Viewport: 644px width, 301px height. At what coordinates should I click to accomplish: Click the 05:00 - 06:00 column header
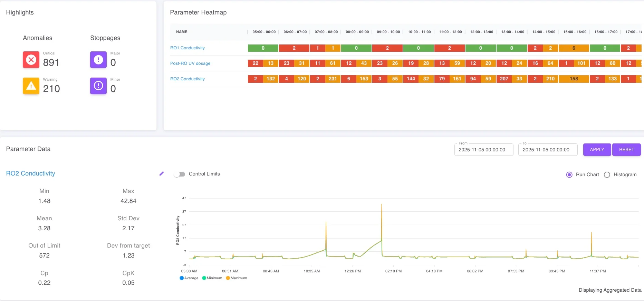coord(264,32)
